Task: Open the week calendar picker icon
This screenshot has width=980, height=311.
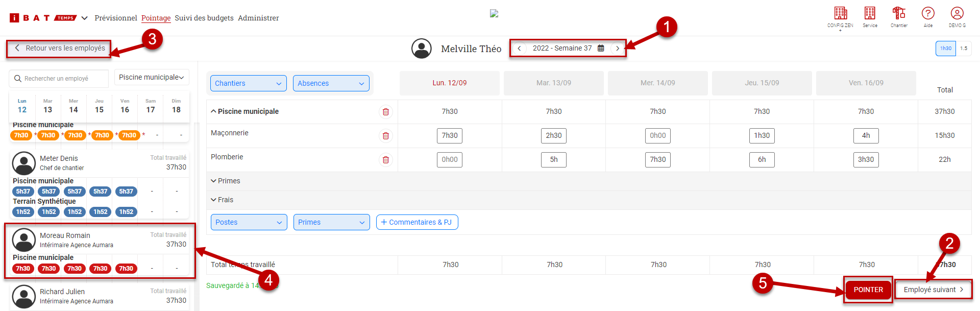Action: (601, 49)
